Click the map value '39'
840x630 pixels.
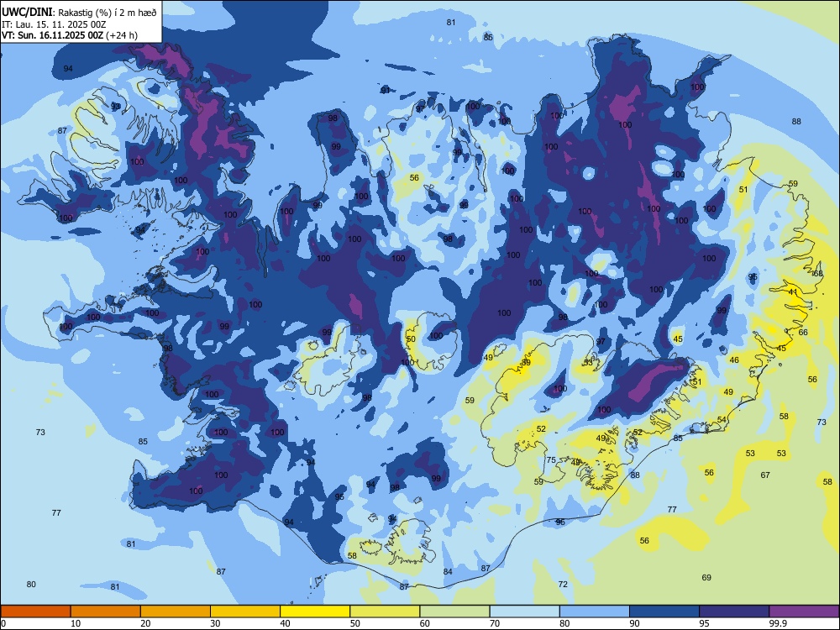(x=526, y=362)
